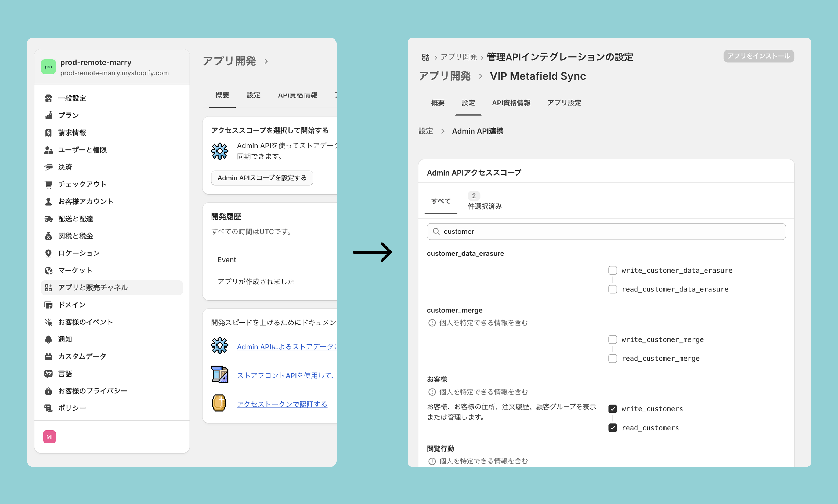Image resolution: width=838 pixels, height=504 pixels.
Task: Switch to the API資格情報 tab
Action: [511, 103]
